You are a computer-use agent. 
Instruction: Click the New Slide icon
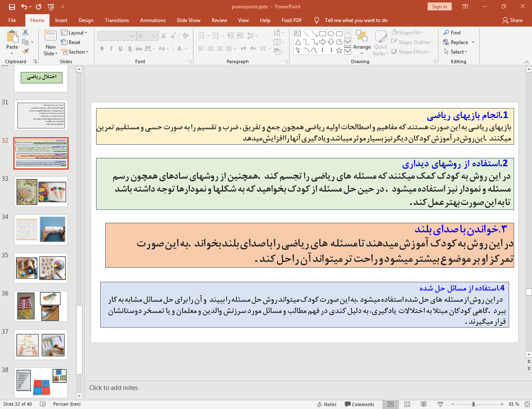(50, 35)
